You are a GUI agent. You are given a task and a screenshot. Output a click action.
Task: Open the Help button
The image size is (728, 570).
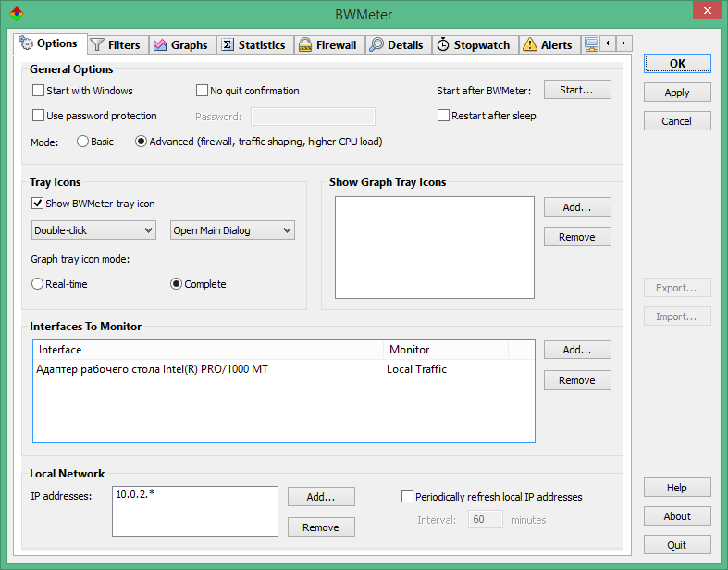pyautogui.click(x=677, y=488)
